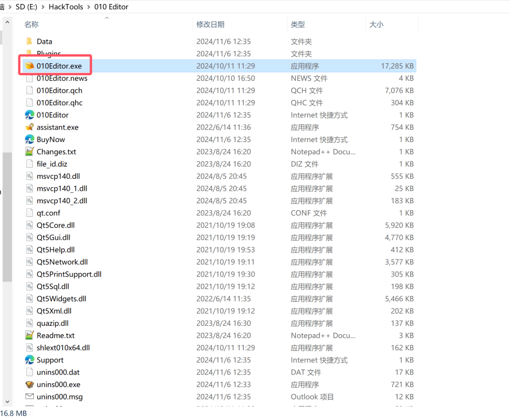The image size is (510, 420).
Task: Expand the chevron after HackTools
Action: tap(89, 7)
